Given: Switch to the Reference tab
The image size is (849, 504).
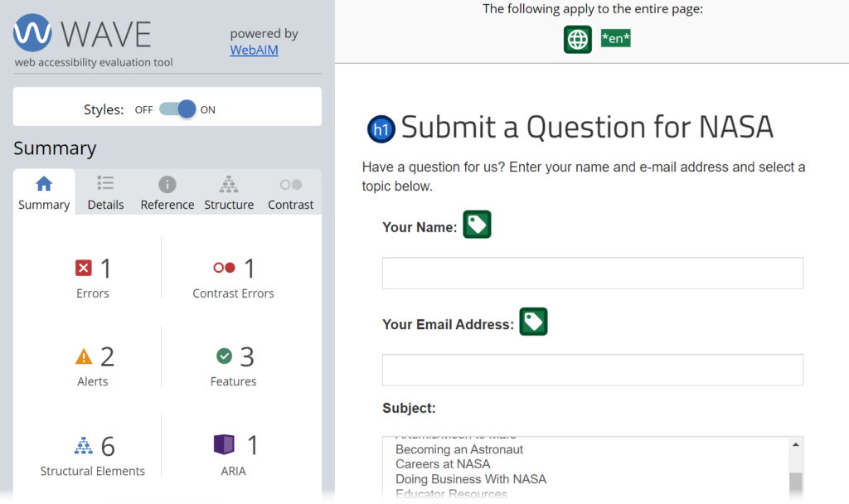Looking at the screenshot, I should (x=167, y=192).
